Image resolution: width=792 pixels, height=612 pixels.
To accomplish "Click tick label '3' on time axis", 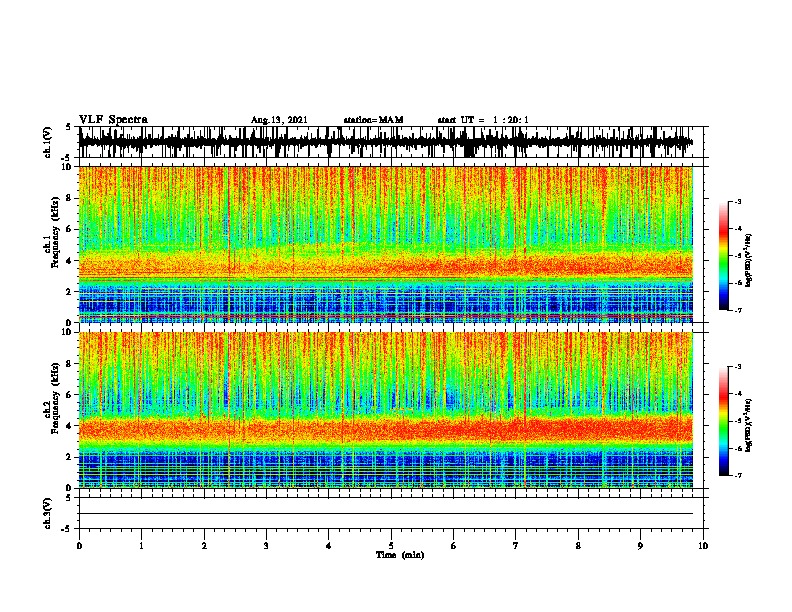I will 266,545.
